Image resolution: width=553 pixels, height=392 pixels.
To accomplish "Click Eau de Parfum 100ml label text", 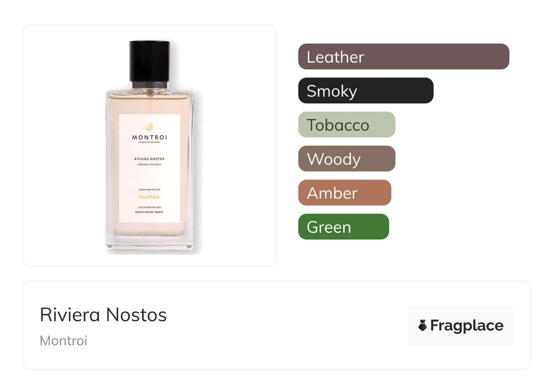I will click(x=149, y=207).
